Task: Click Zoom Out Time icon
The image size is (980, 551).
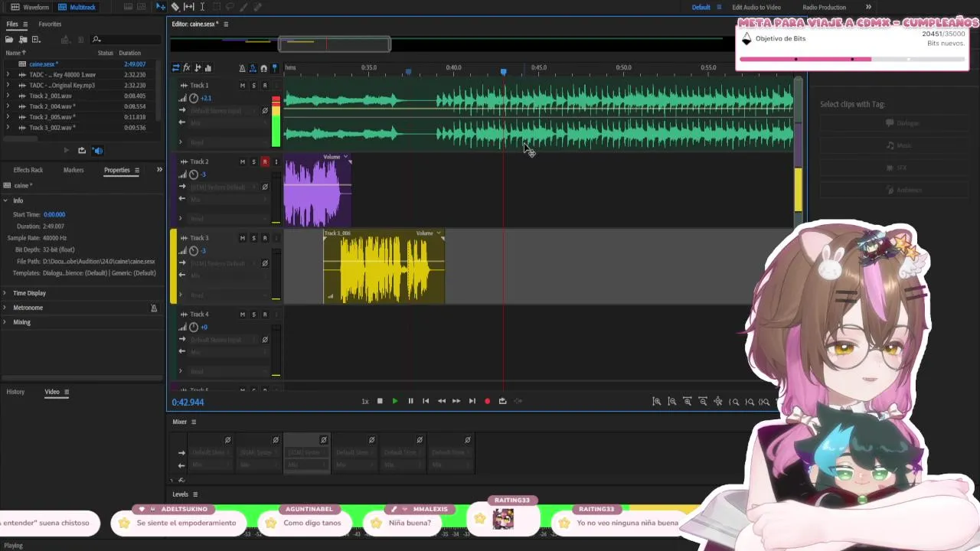Action: pyautogui.click(x=702, y=402)
